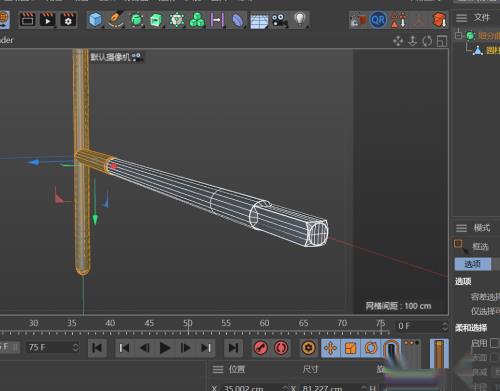Open Keyframe Selection gear button

(308, 348)
